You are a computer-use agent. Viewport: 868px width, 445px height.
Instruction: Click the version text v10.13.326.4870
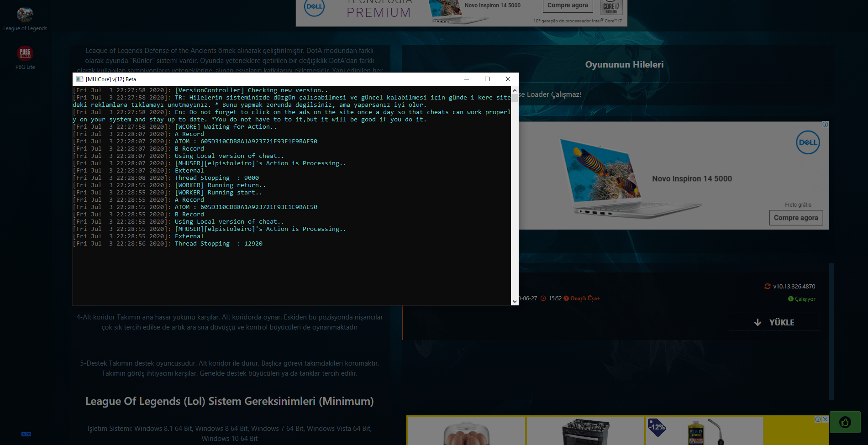click(x=794, y=286)
